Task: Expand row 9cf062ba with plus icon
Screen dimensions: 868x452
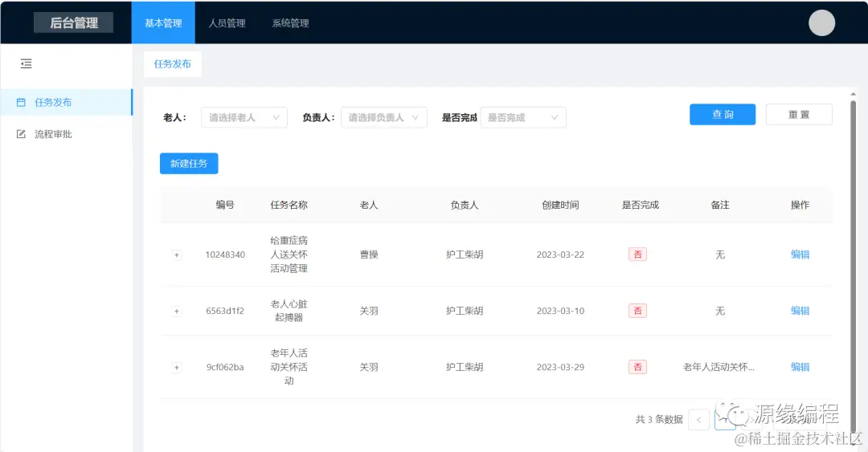Action: tap(177, 368)
